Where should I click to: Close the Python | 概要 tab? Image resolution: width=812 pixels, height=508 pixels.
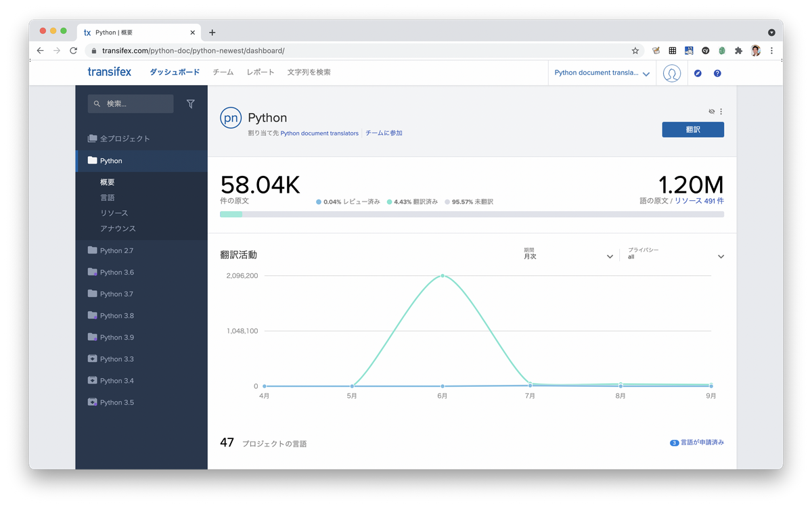tap(193, 32)
